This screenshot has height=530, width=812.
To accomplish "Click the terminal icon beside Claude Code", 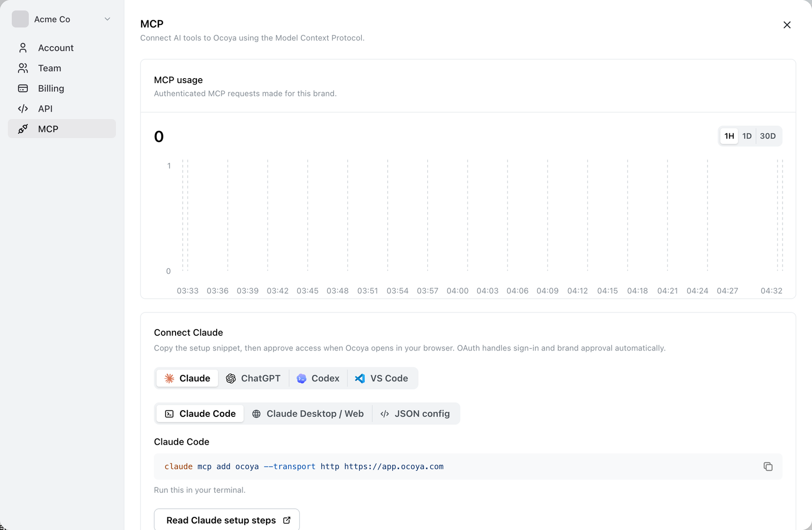I will 170,414.
